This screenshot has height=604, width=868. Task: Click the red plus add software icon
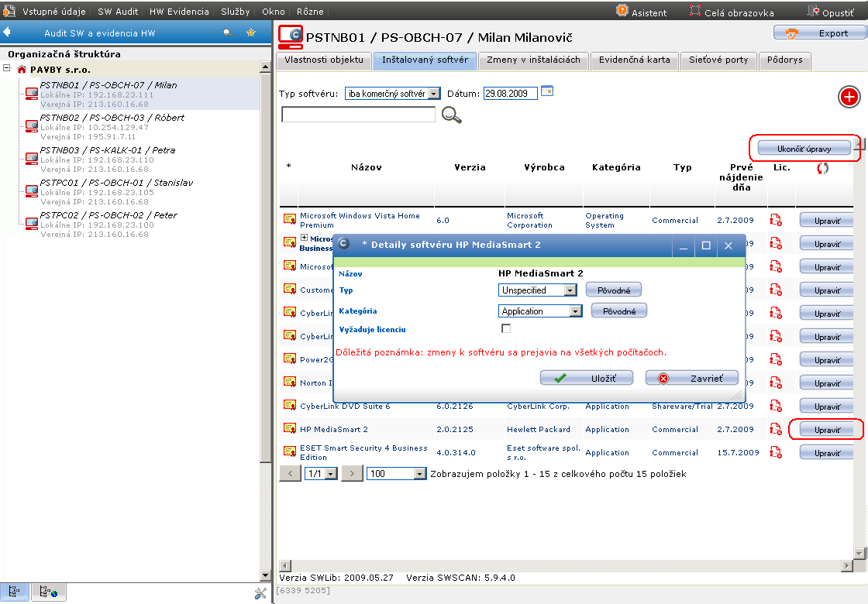849,98
